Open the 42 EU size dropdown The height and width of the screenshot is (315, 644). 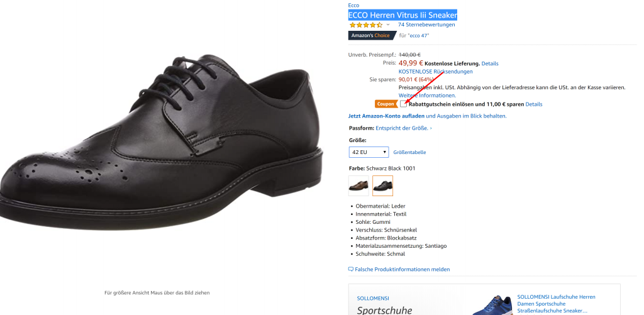point(369,152)
